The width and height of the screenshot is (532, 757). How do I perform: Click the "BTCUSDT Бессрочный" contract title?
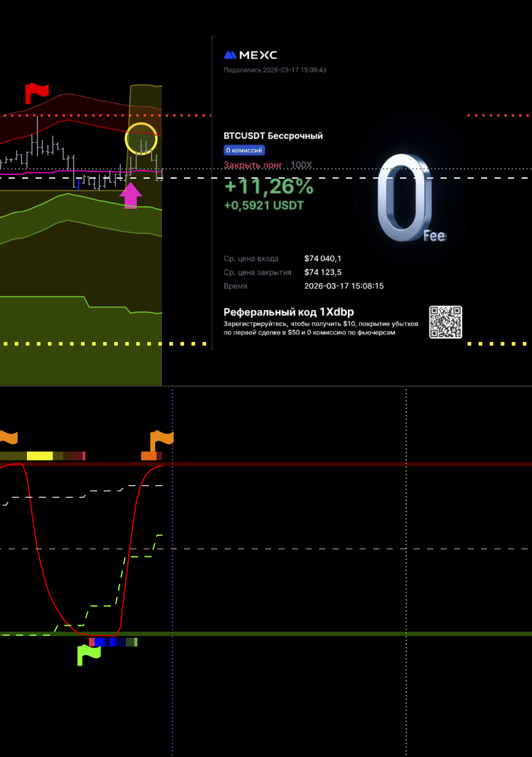[x=273, y=136]
